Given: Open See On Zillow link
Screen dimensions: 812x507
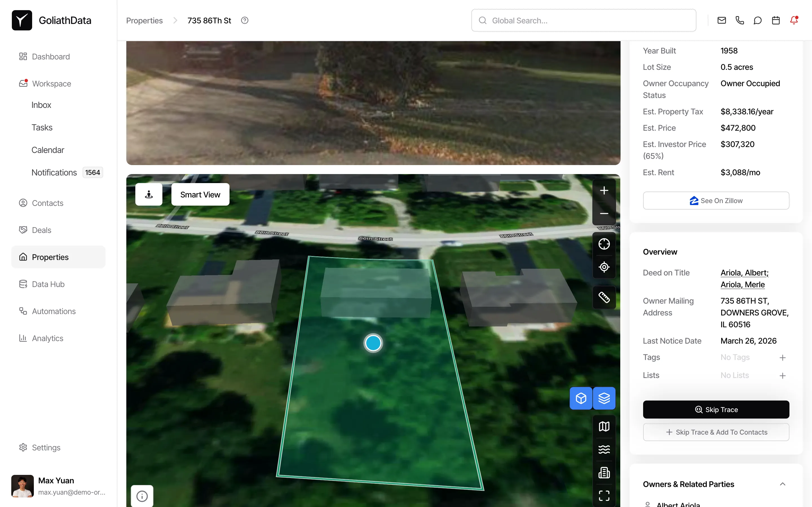Looking at the screenshot, I should point(716,201).
